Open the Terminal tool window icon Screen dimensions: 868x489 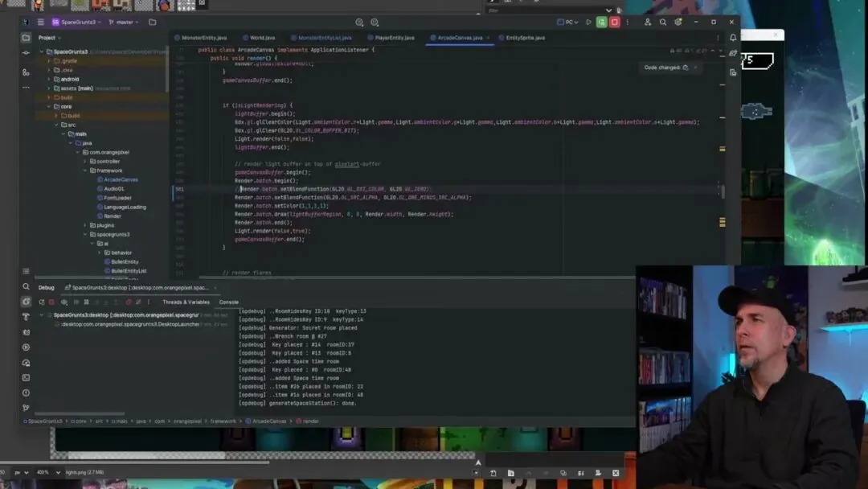26,378
